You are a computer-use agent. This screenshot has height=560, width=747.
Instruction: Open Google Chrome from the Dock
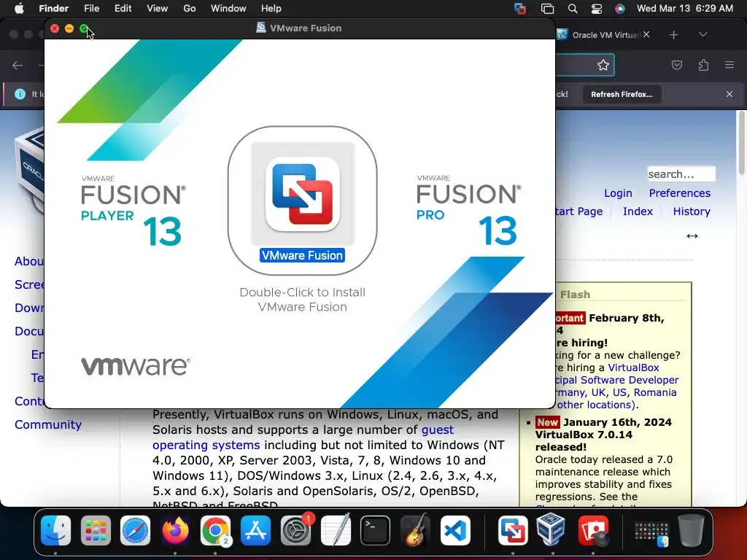pos(215,530)
